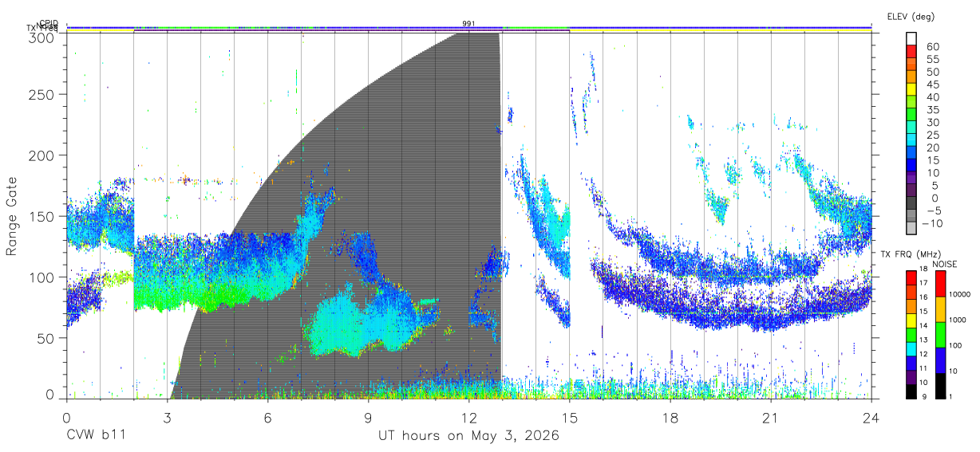Click the red swatch in TX FRQ colorbar
980x452 pixels.
click(911, 277)
